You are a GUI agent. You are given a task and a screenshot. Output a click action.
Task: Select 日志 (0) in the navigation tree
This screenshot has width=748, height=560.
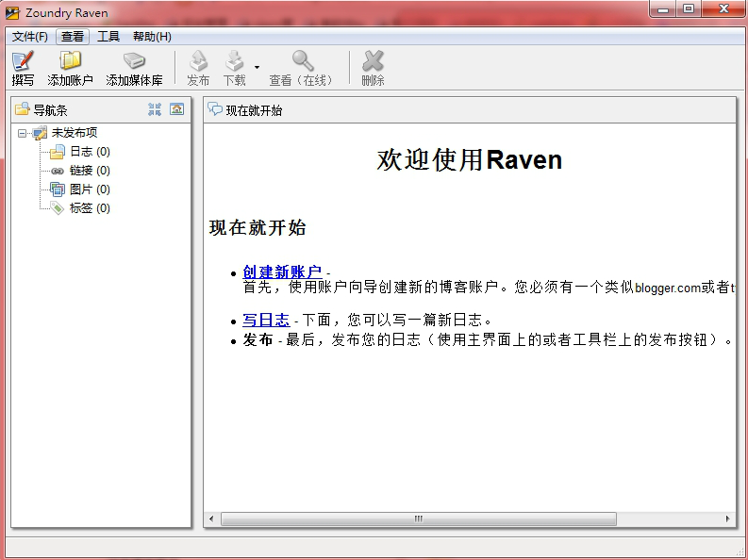91,152
